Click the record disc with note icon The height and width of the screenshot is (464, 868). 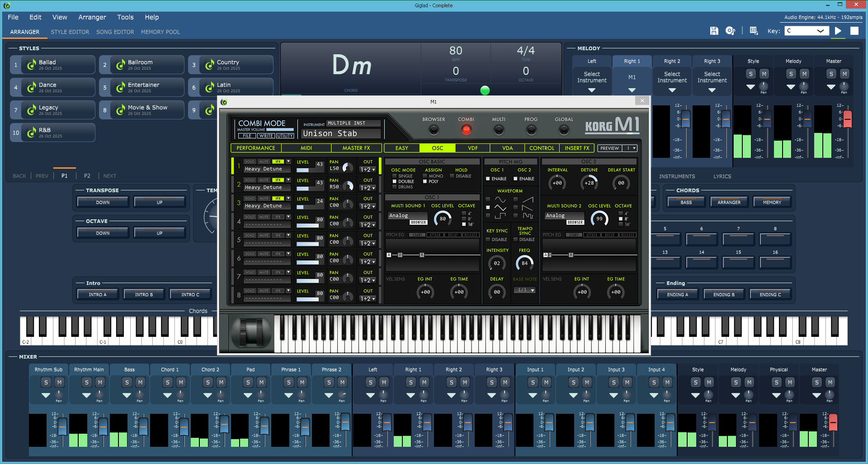(730, 31)
